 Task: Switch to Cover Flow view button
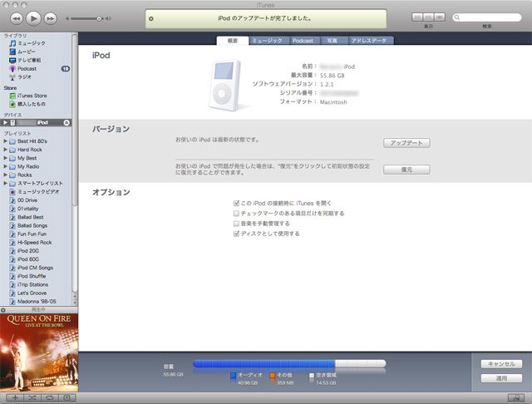(x=440, y=17)
